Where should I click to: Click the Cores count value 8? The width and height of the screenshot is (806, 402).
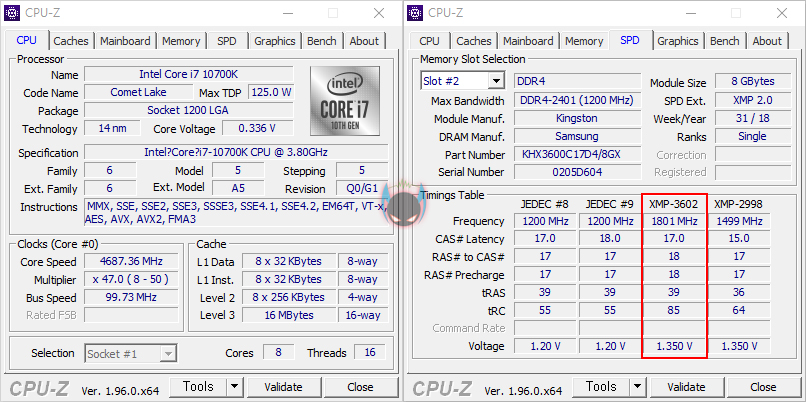coord(278,352)
